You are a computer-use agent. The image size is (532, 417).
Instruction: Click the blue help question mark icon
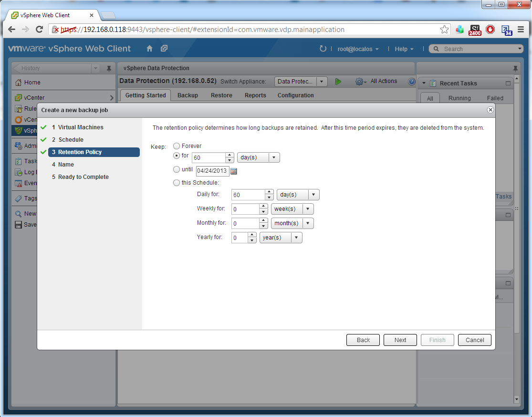pyautogui.click(x=412, y=82)
